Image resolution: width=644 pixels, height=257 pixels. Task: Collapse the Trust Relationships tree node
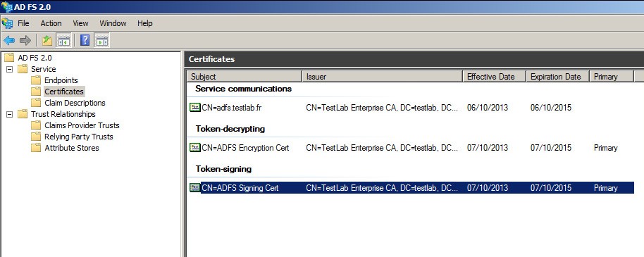(9, 114)
